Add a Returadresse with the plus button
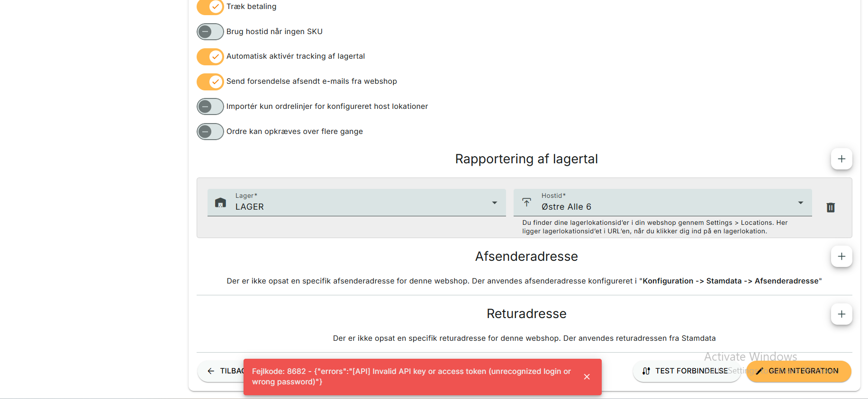The width and height of the screenshot is (868, 399). pyautogui.click(x=841, y=314)
